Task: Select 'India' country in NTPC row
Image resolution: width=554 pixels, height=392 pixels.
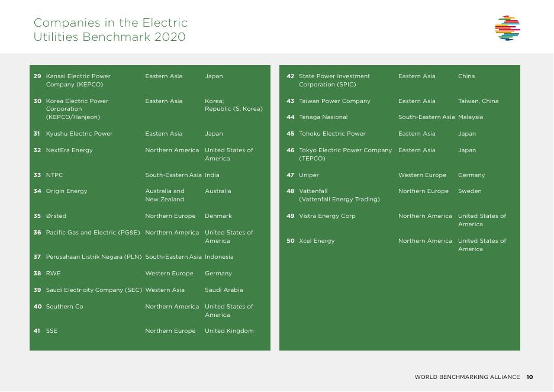Action: pyautogui.click(x=212, y=175)
